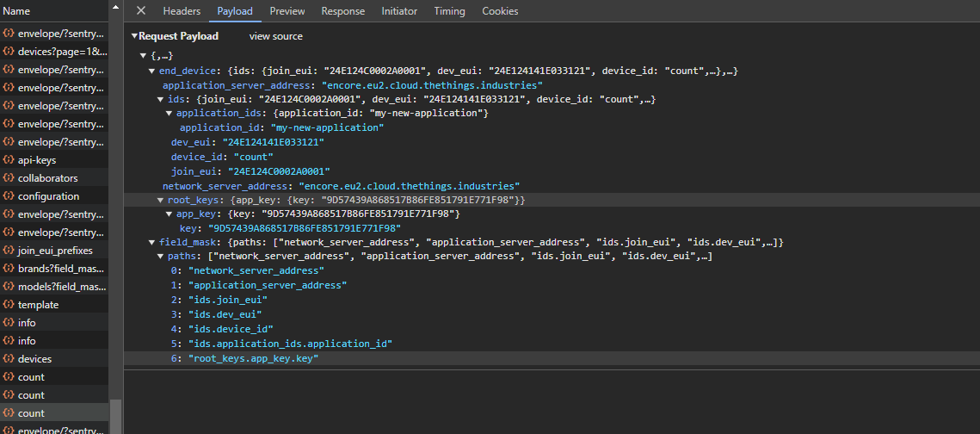Select the highlighted count request

point(54,413)
